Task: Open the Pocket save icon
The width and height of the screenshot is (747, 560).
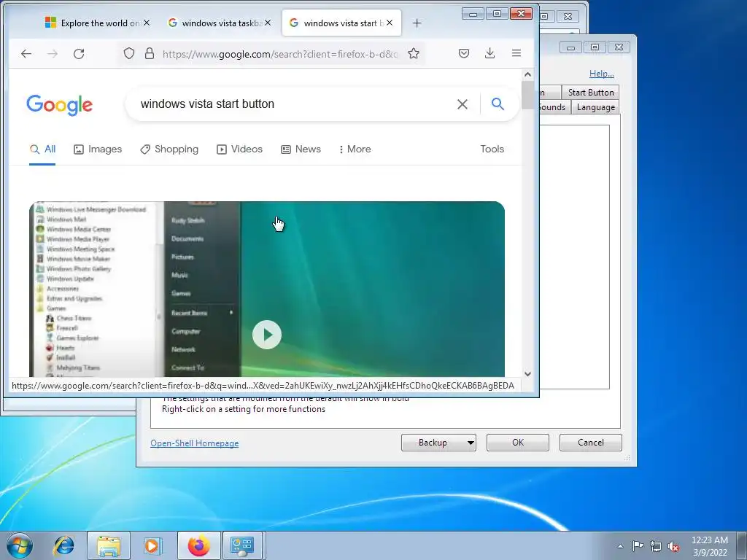Action: click(x=464, y=53)
